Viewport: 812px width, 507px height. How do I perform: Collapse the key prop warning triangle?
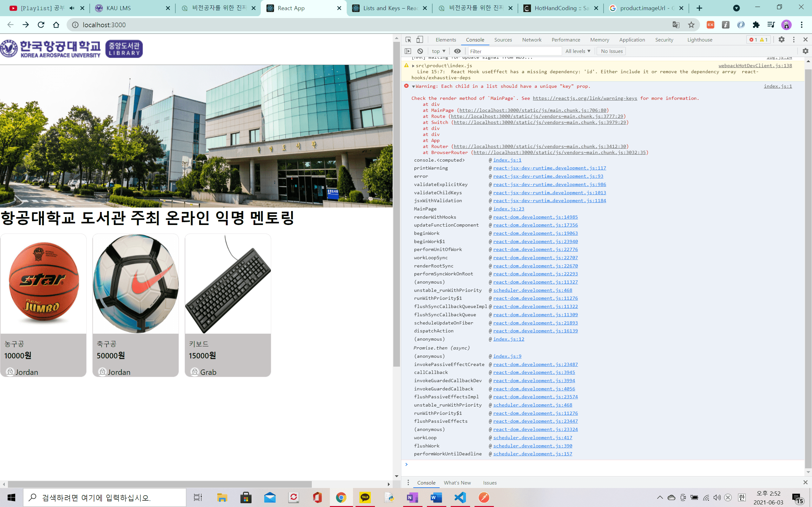point(413,87)
